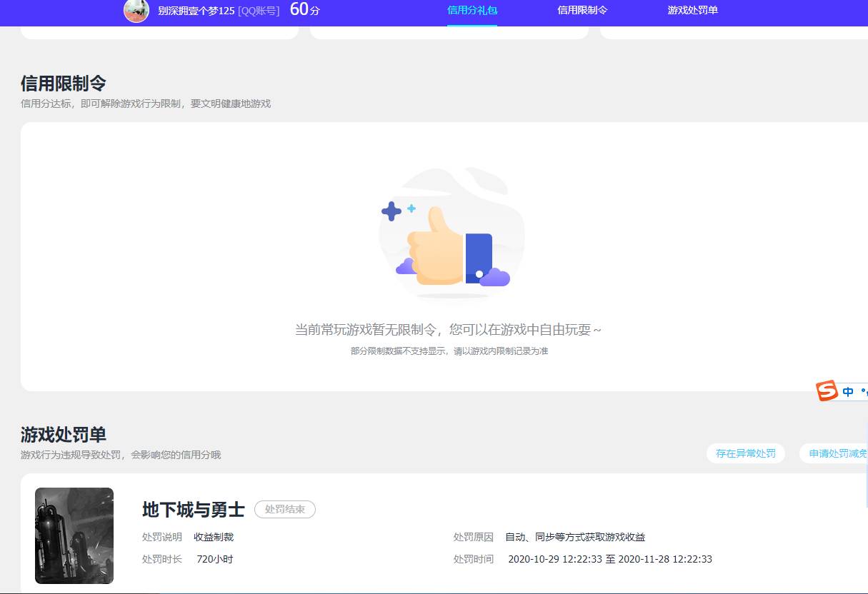Screen dimensions: 868x594
Task: Click the Sogou input method S icon
Action: pos(827,391)
